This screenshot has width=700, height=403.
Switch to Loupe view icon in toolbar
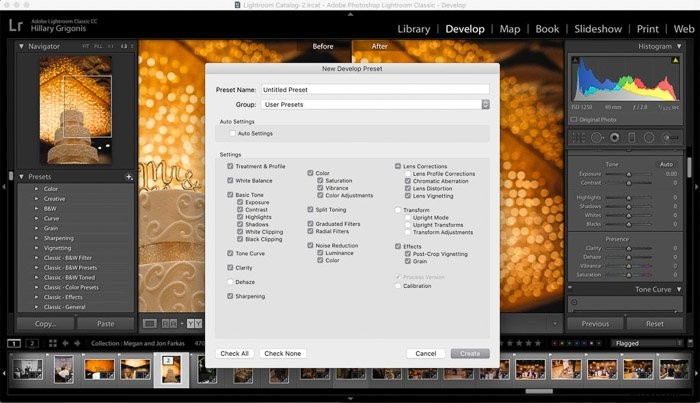coord(150,324)
